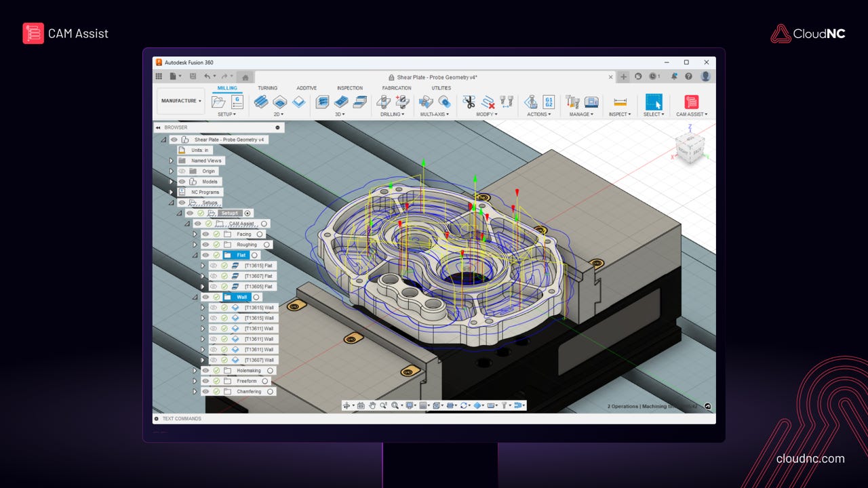
Task: Select the first Multi-Axis icon
Action: [x=426, y=102]
